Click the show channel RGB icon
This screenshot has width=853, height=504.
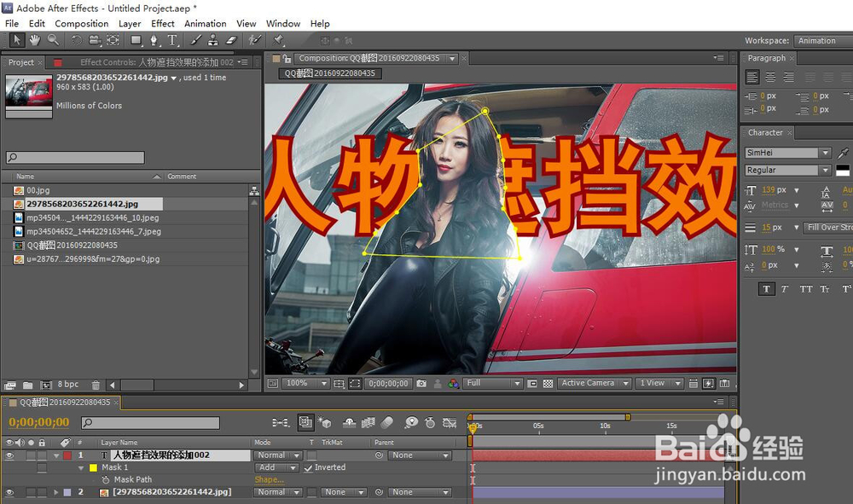point(453,383)
